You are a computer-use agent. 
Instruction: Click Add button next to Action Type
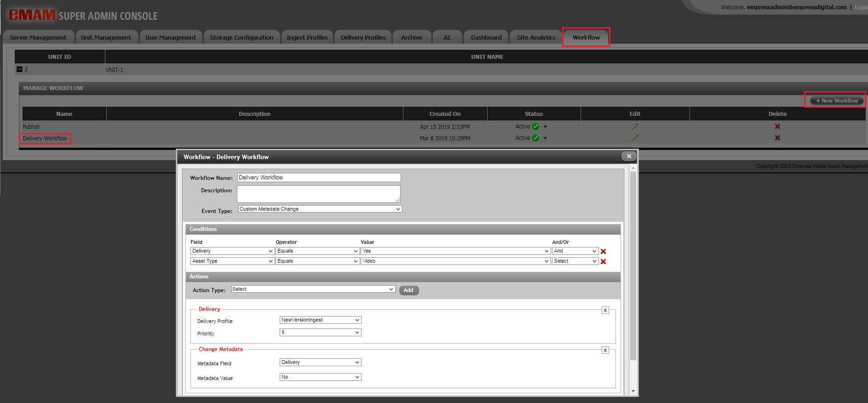tap(408, 290)
